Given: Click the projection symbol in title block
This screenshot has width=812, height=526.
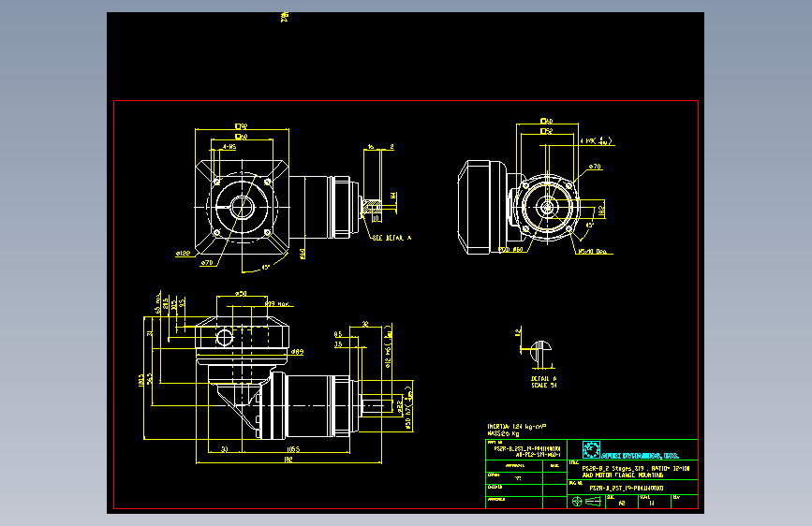Looking at the screenshot, I should click(585, 501).
